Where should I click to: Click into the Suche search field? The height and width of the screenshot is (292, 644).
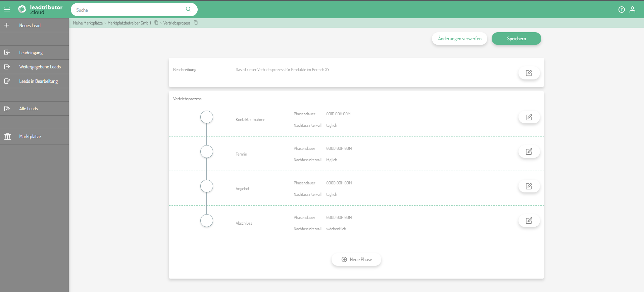pyautogui.click(x=128, y=10)
